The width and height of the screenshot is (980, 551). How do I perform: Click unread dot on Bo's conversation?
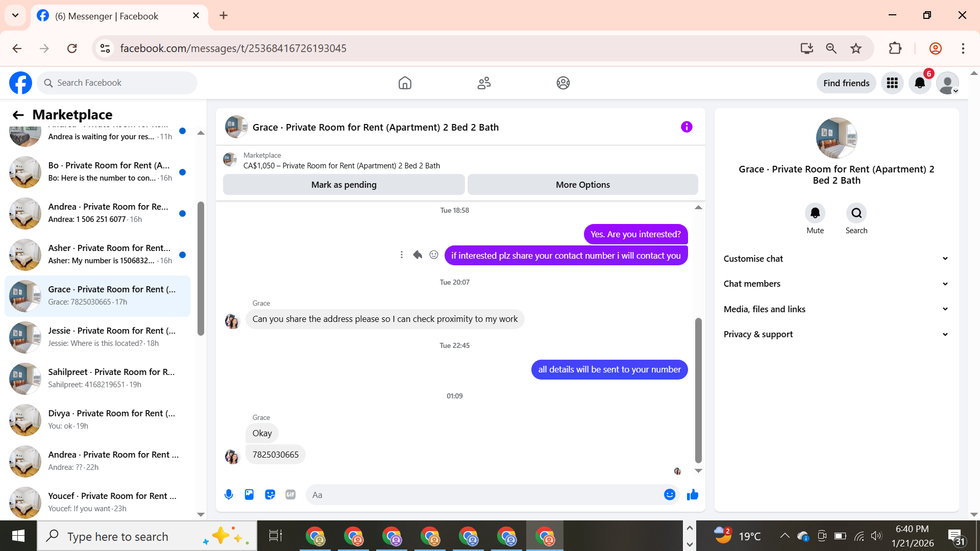182,172
